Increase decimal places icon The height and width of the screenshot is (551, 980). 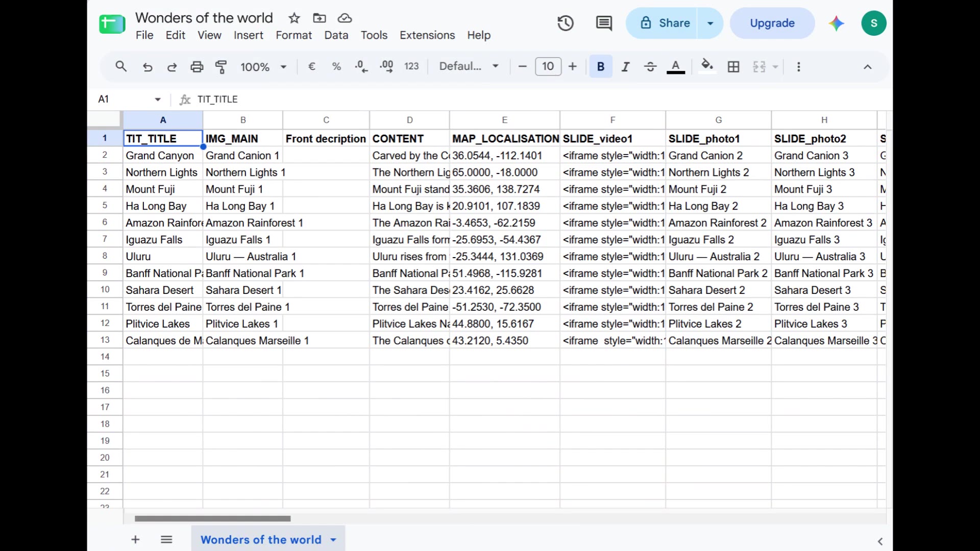pyautogui.click(x=386, y=66)
